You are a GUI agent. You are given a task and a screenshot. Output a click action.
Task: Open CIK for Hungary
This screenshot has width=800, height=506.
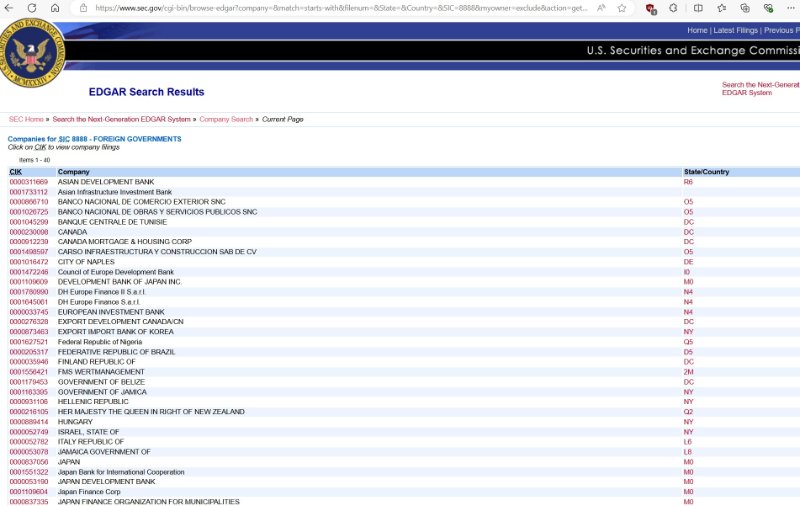pos(29,422)
